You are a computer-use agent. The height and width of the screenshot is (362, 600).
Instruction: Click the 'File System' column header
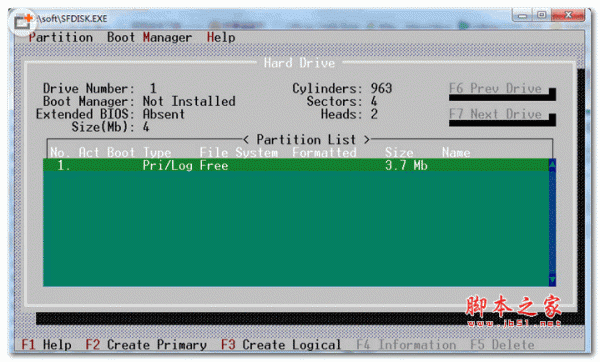coord(239,152)
